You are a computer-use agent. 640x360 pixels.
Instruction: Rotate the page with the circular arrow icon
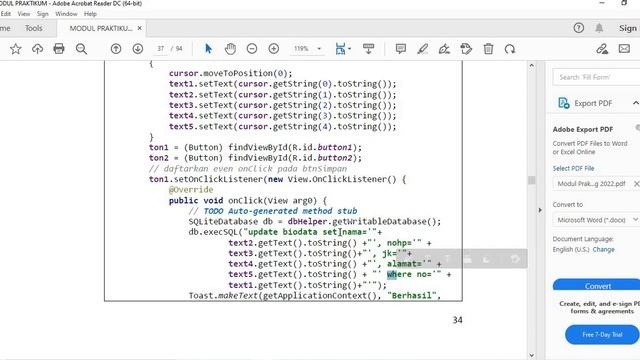coord(510,49)
